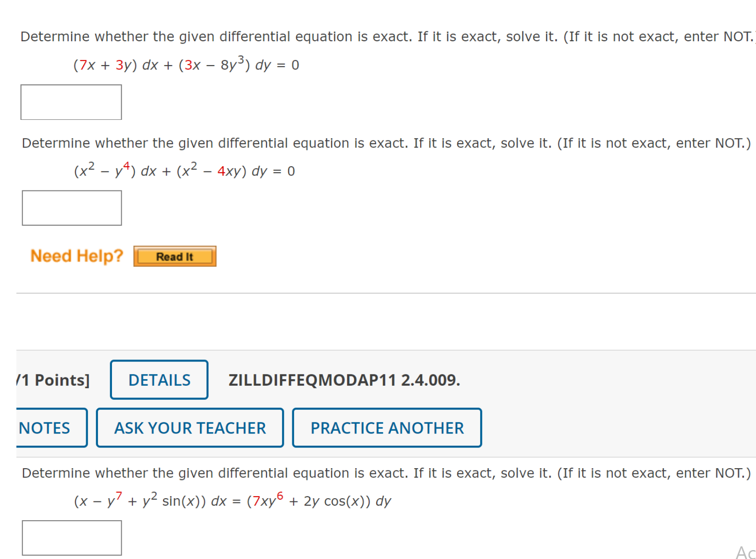Open the DETAILS panel for the problem
The image size is (756, 559).
159,380
